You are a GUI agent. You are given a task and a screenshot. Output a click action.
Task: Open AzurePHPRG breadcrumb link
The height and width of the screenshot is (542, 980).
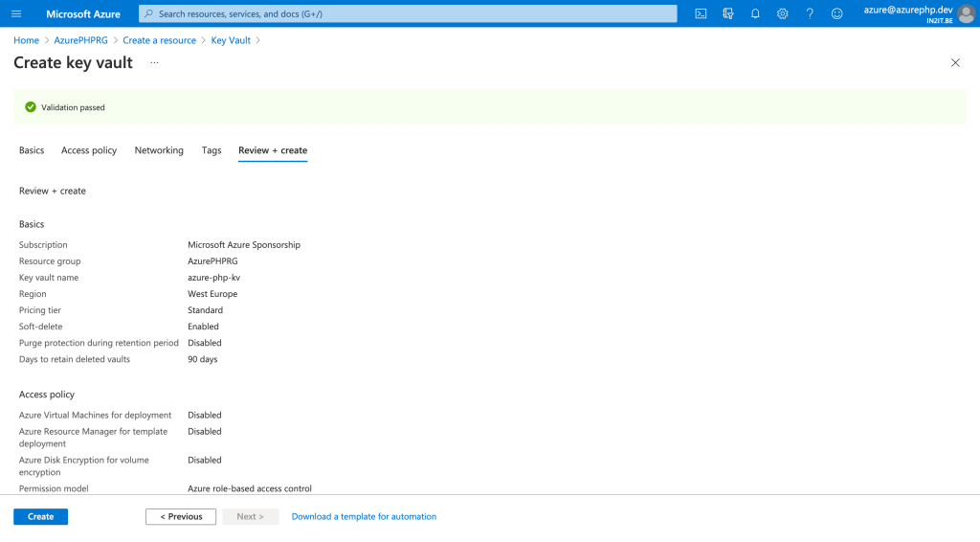[80, 40]
